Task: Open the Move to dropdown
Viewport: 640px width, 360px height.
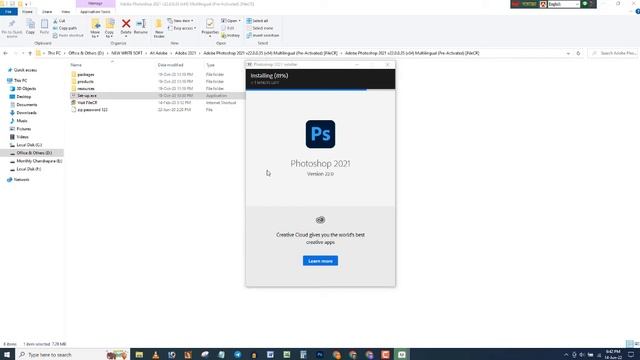Action: pyautogui.click(x=95, y=28)
